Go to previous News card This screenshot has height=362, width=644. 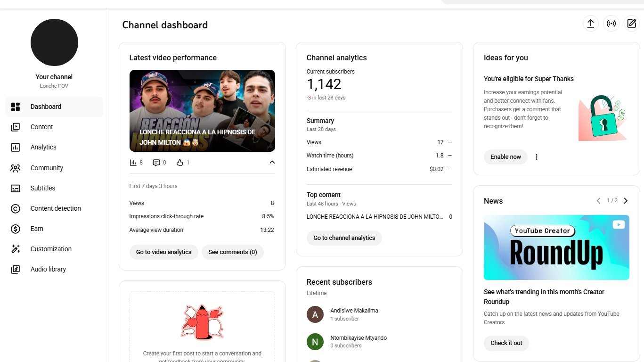click(598, 201)
